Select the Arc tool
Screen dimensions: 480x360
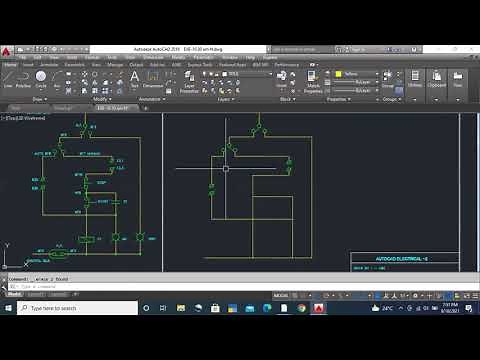pos(57,79)
